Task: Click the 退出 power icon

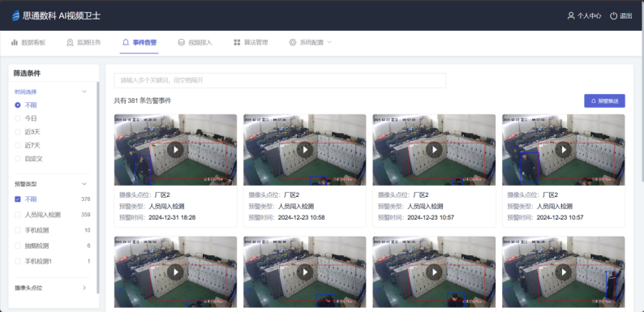Action: click(614, 15)
